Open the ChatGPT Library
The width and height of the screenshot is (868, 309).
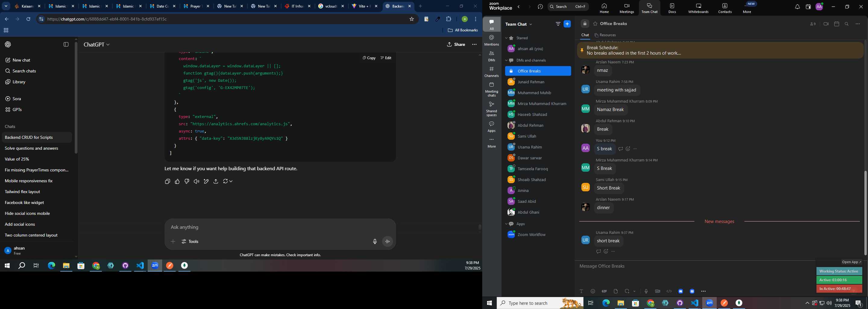point(36,82)
